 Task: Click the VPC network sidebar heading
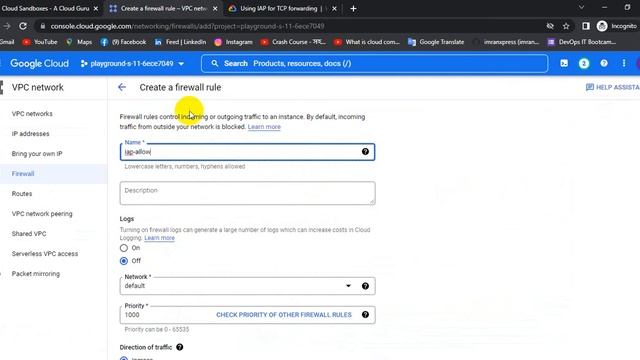[x=38, y=87]
